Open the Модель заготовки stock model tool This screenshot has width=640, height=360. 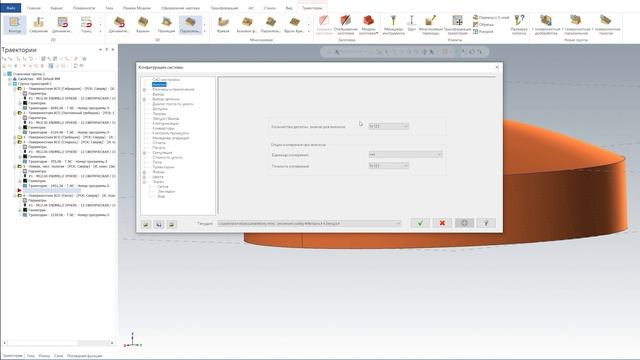click(368, 25)
